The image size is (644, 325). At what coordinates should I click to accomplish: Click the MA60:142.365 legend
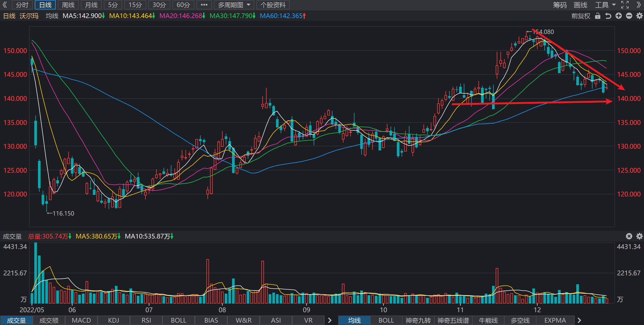(283, 16)
